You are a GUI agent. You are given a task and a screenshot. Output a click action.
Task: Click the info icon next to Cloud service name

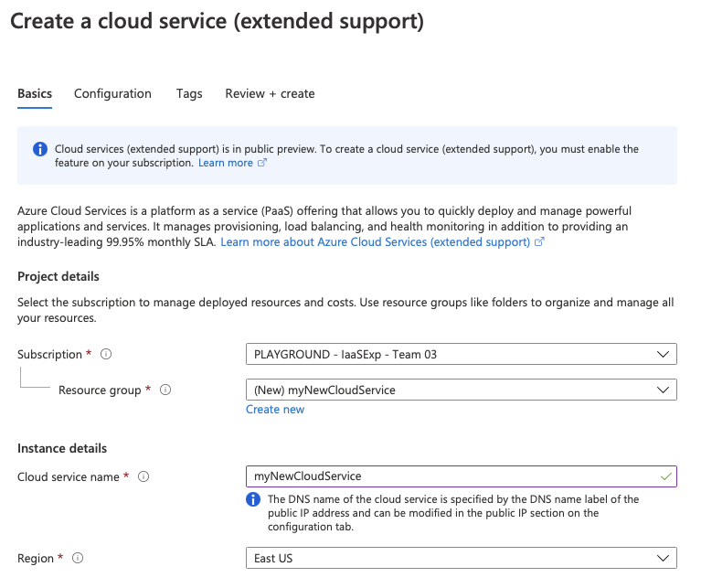click(143, 476)
